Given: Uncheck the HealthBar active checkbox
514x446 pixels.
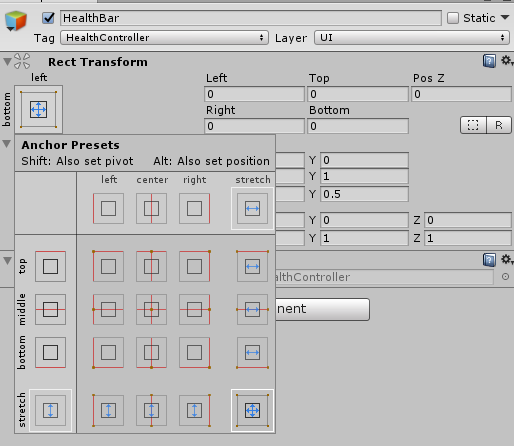Looking at the screenshot, I should coord(49,18).
